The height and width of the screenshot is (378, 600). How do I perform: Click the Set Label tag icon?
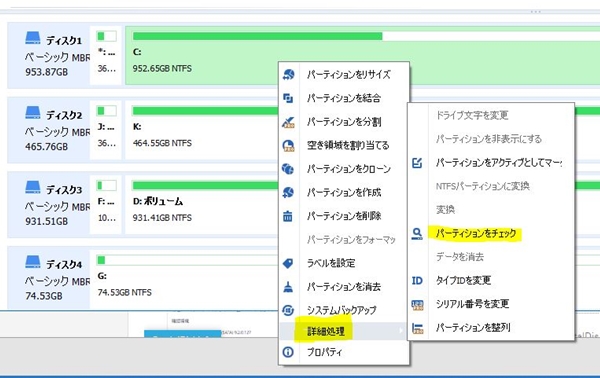pos(288,263)
